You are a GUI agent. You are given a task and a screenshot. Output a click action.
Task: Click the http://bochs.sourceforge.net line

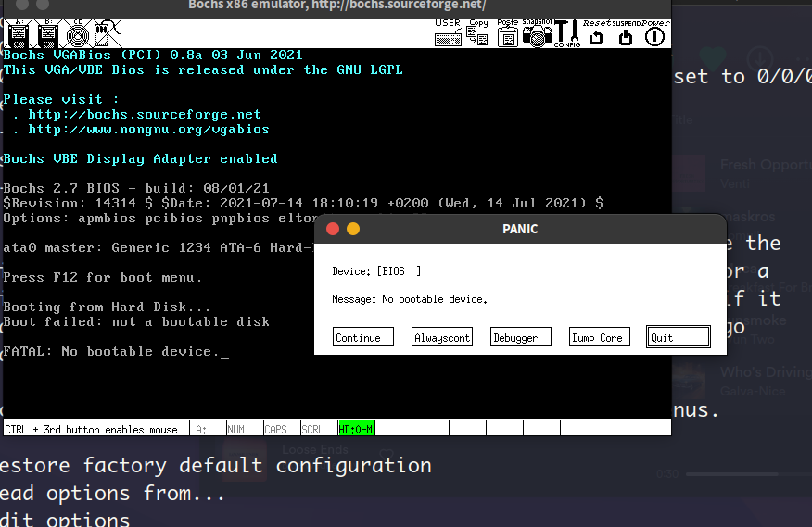click(x=145, y=115)
